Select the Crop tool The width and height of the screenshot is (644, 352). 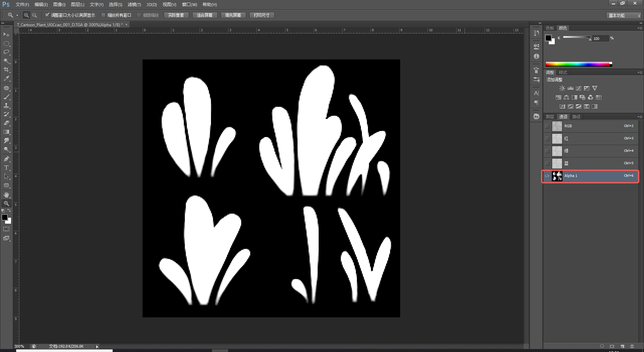coord(6,70)
